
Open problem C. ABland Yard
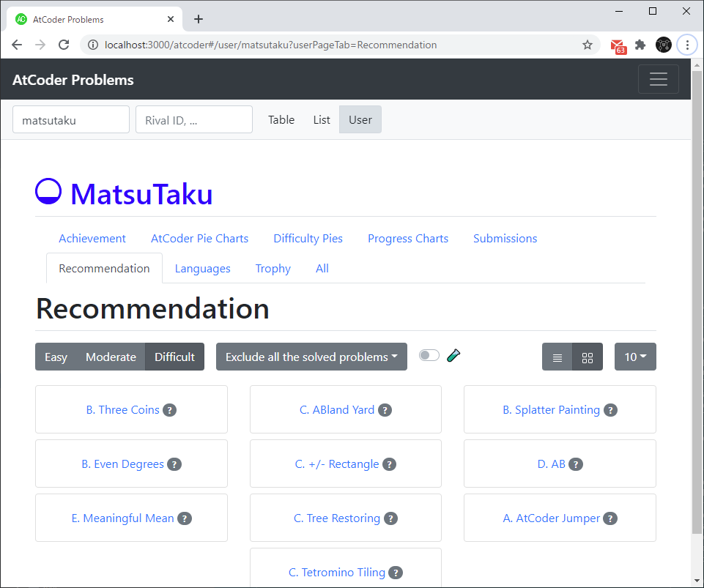(x=337, y=410)
